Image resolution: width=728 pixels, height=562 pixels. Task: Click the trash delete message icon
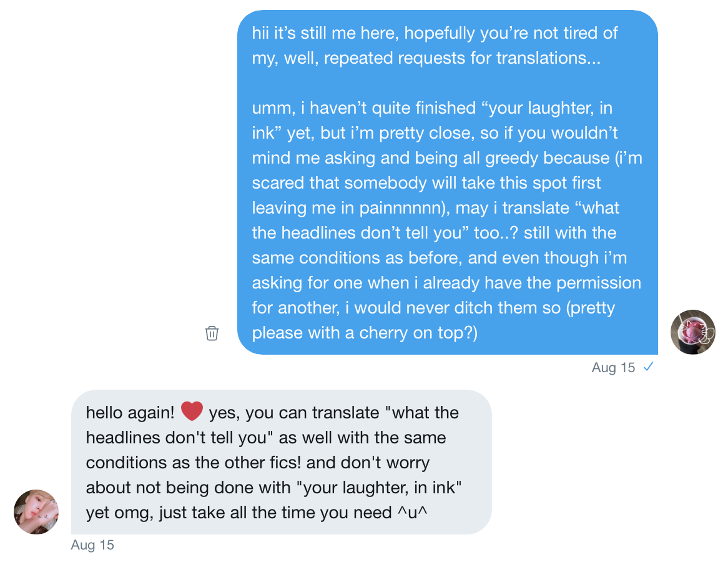[x=212, y=333]
